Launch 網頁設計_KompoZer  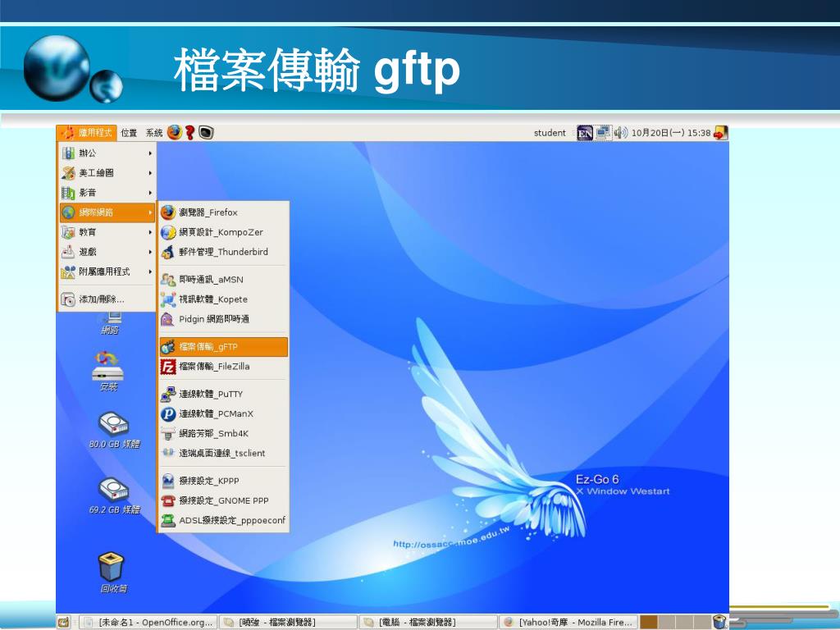(223, 232)
